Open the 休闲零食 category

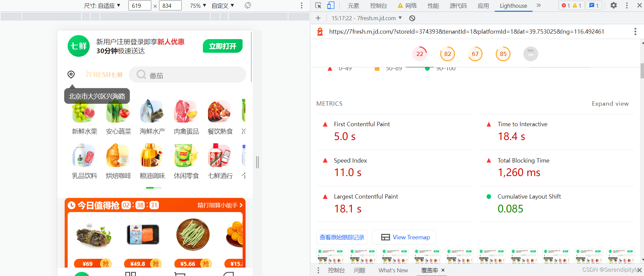point(186,162)
